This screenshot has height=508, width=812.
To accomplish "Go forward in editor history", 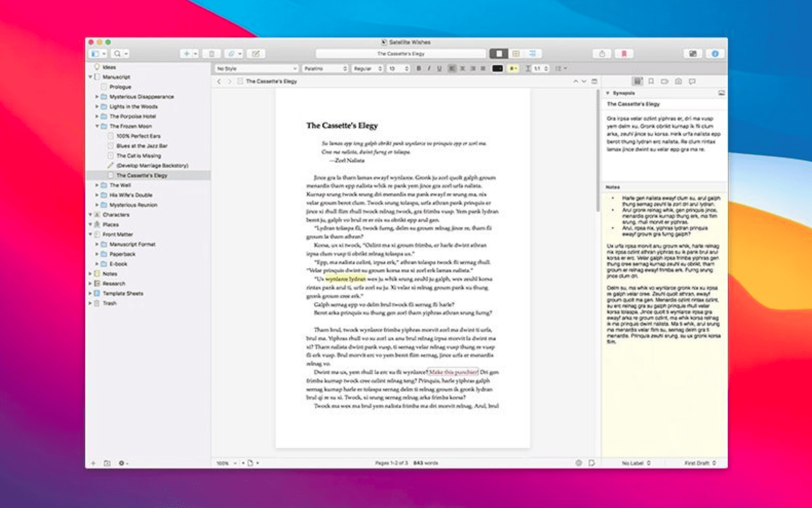I will pos(229,82).
